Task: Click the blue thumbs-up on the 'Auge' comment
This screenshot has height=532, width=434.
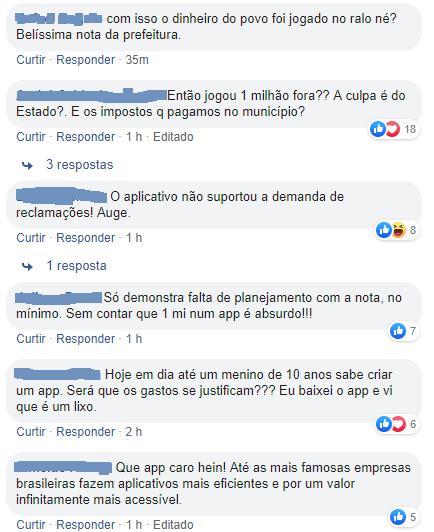Action: click(384, 230)
